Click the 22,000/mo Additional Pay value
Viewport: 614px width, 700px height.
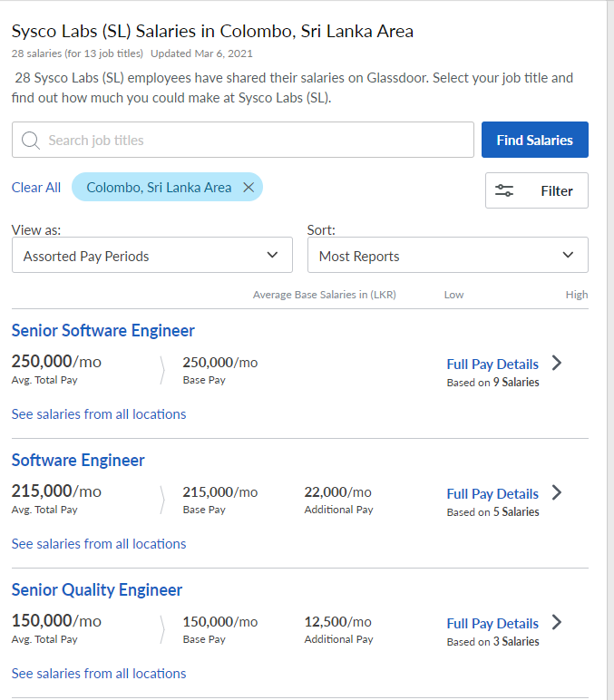tap(338, 492)
